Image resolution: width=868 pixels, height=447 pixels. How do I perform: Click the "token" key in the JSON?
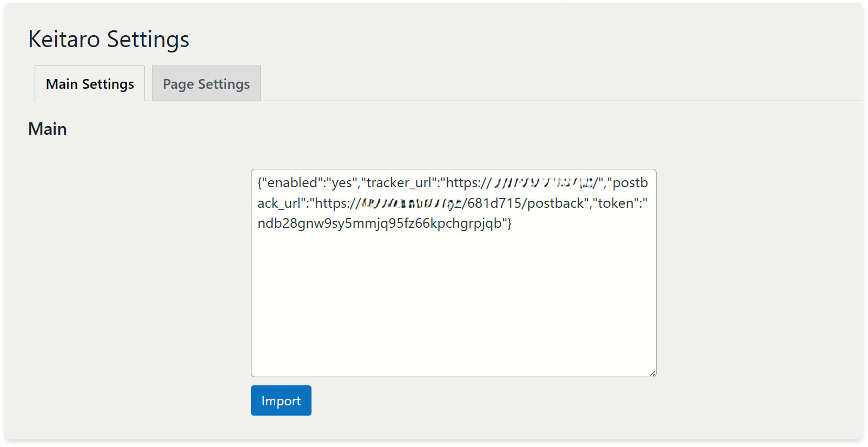point(615,203)
